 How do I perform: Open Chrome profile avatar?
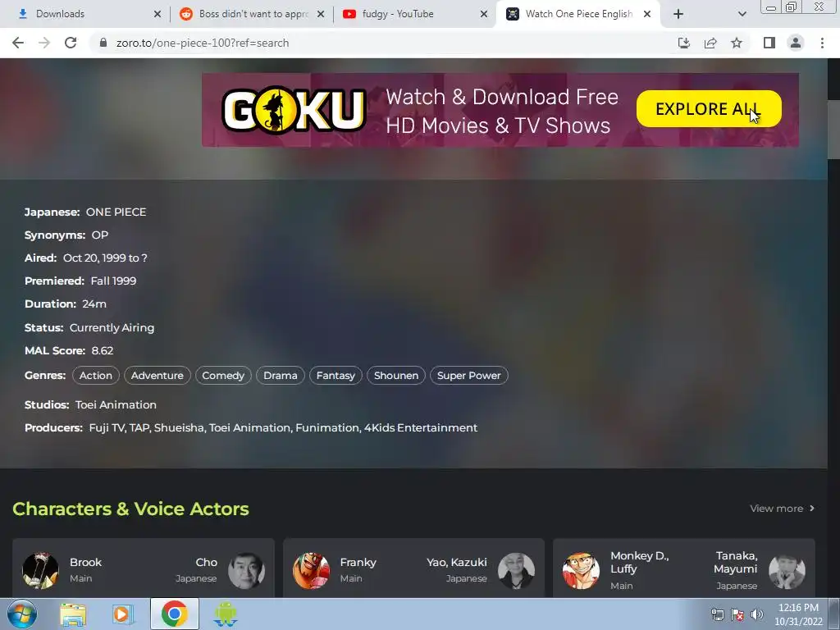[x=796, y=43]
